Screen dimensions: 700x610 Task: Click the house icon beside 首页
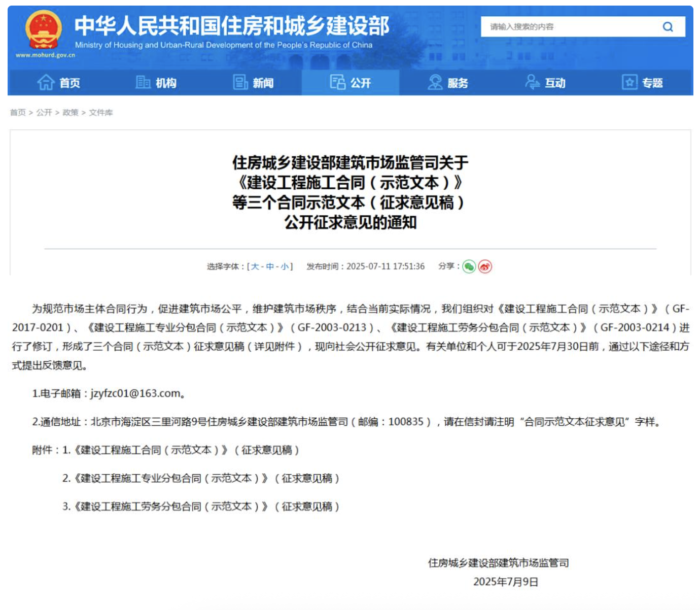click(x=46, y=82)
